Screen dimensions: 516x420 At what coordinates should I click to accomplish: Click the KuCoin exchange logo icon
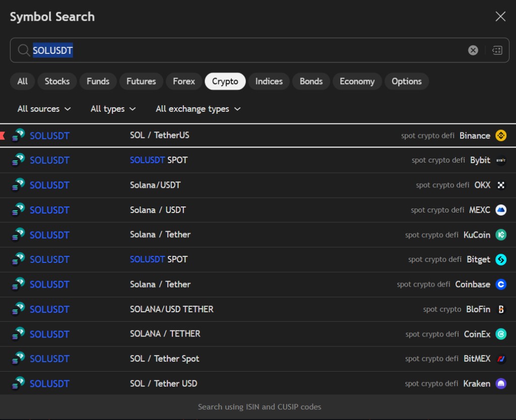pos(501,235)
